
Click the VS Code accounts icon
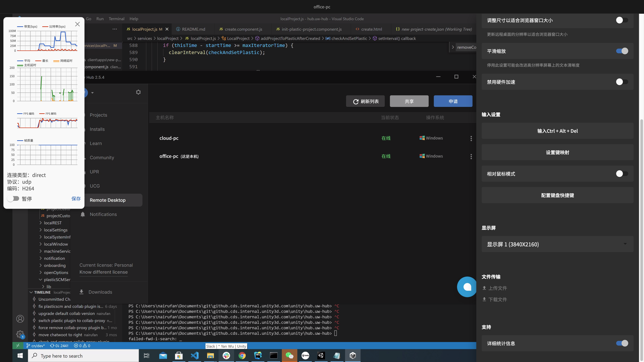point(20,319)
